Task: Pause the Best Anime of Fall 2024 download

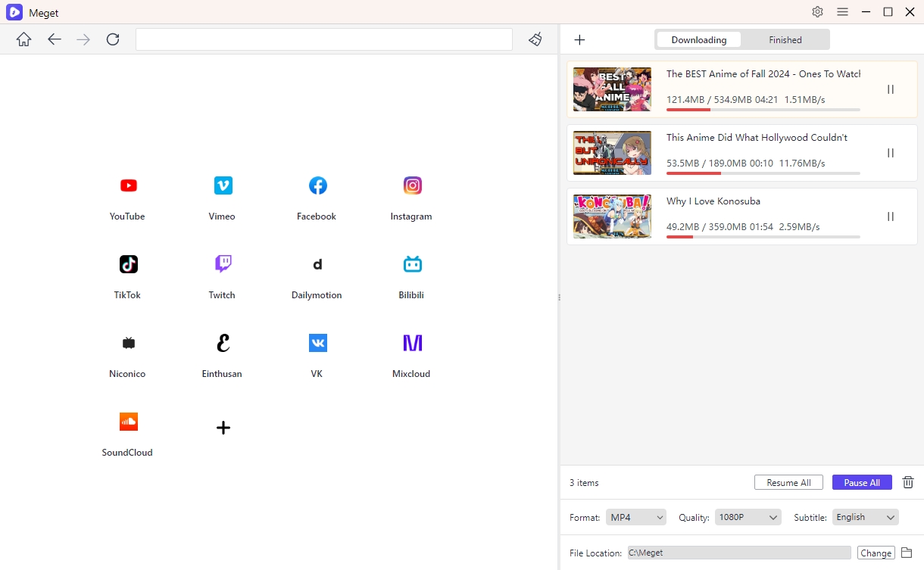Action: [x=891, y=89]
